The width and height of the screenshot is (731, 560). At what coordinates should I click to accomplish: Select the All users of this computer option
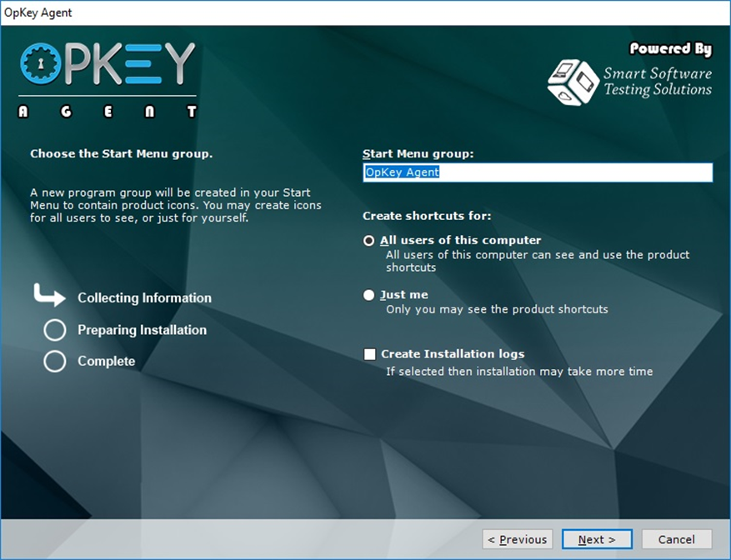(x=369, y=241)
